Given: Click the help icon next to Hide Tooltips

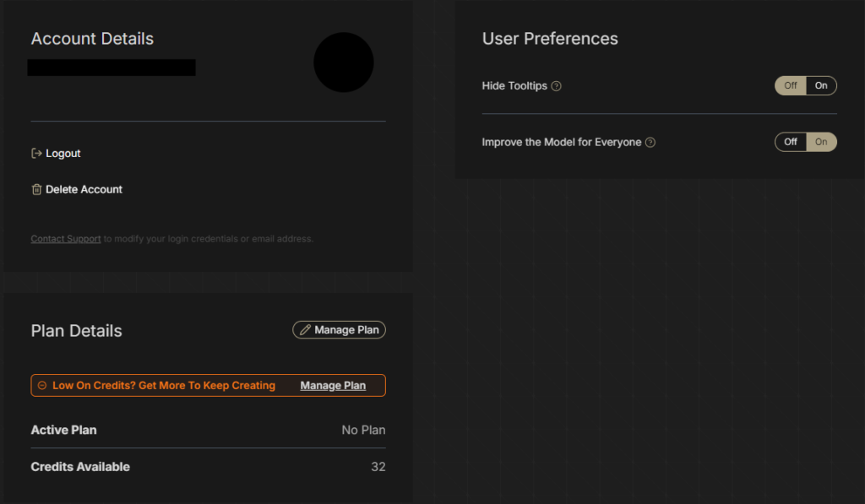Looking at the screenshot, I should pyautogui.click(x=556, y=86).
